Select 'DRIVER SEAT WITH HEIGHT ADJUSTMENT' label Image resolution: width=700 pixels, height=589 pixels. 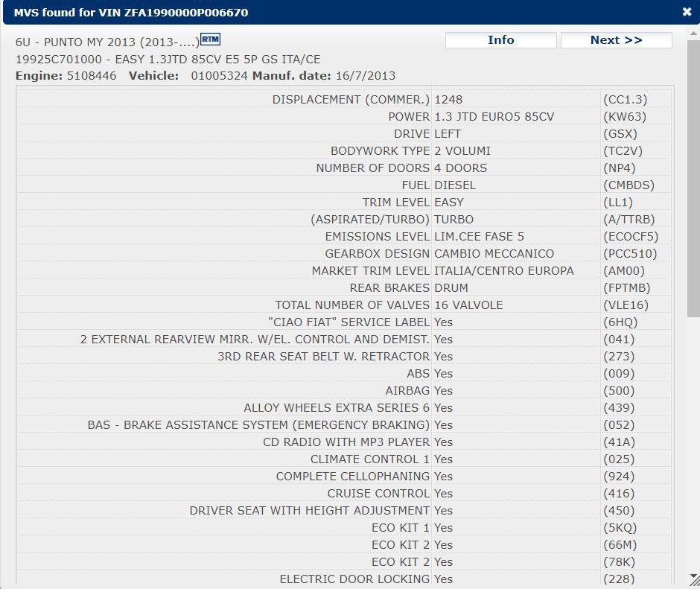[309, 510]
